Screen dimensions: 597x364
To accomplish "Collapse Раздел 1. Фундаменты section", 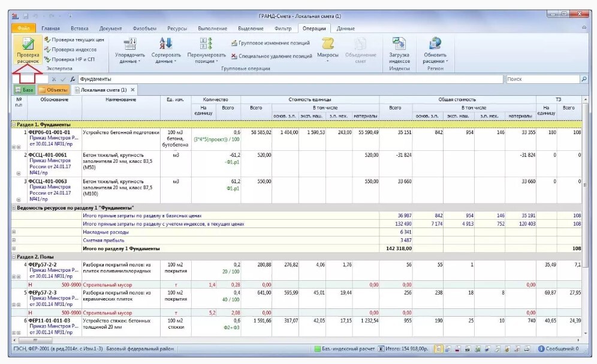I will pyautogui.click(x=14, y=125).
